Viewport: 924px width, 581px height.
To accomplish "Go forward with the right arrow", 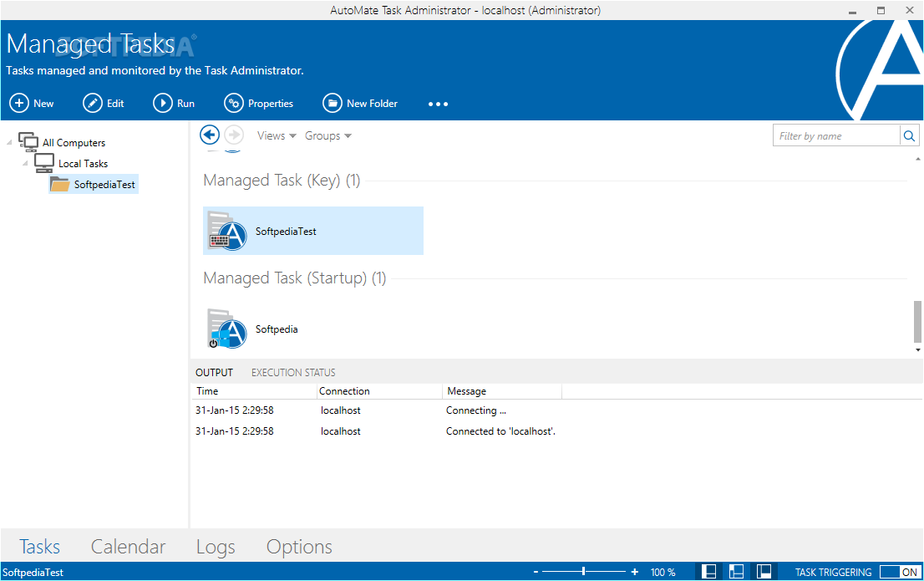I will pyautogui.click(x=234, y=135).
